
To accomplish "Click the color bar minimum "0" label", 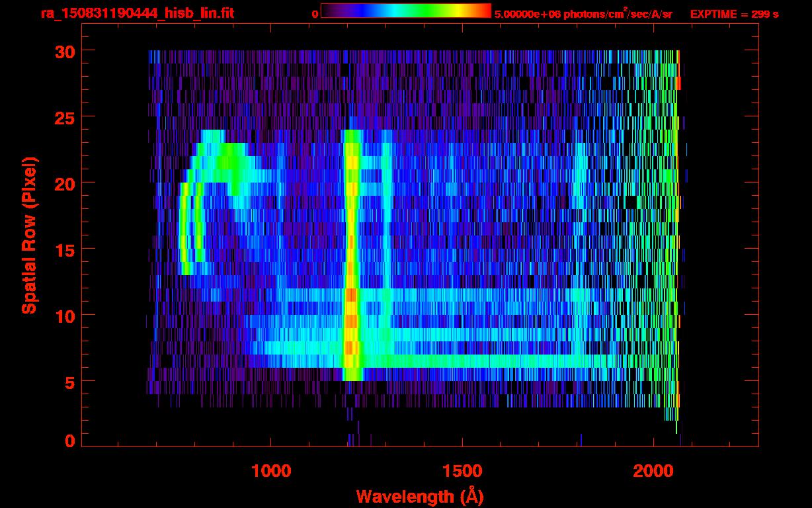I will (315, 14).
